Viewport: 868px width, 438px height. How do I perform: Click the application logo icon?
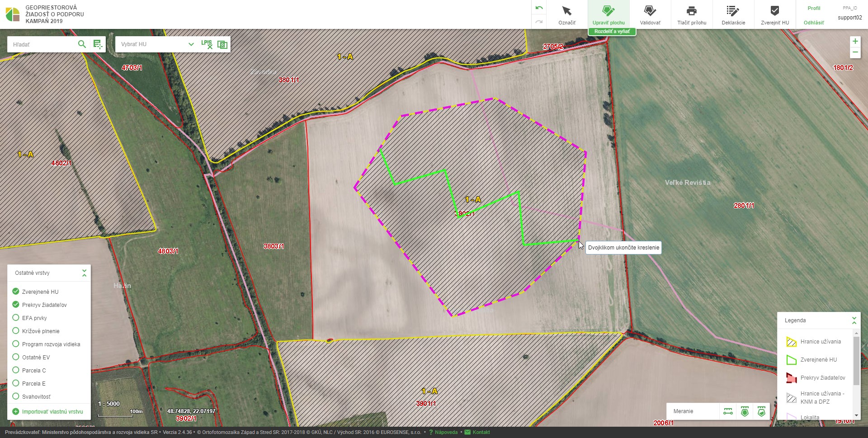[x=13, y=14]
